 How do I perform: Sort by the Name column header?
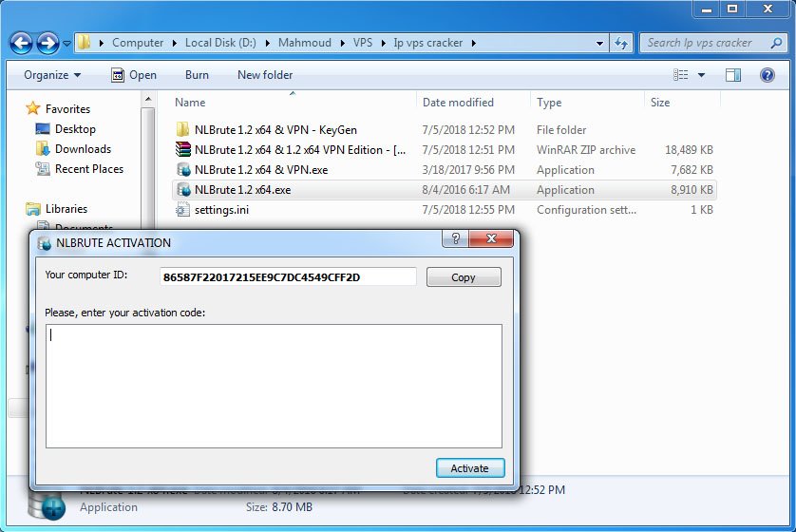pyautogui.click(x=190, y=102)
